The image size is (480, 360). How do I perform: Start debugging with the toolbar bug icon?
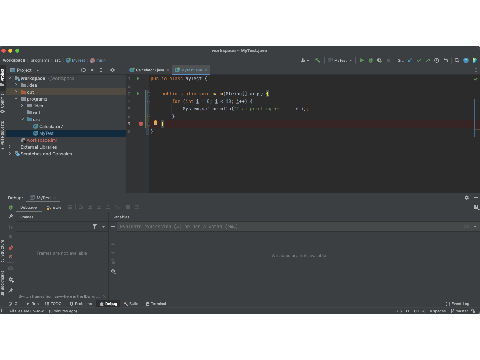(x=370, y=60)
